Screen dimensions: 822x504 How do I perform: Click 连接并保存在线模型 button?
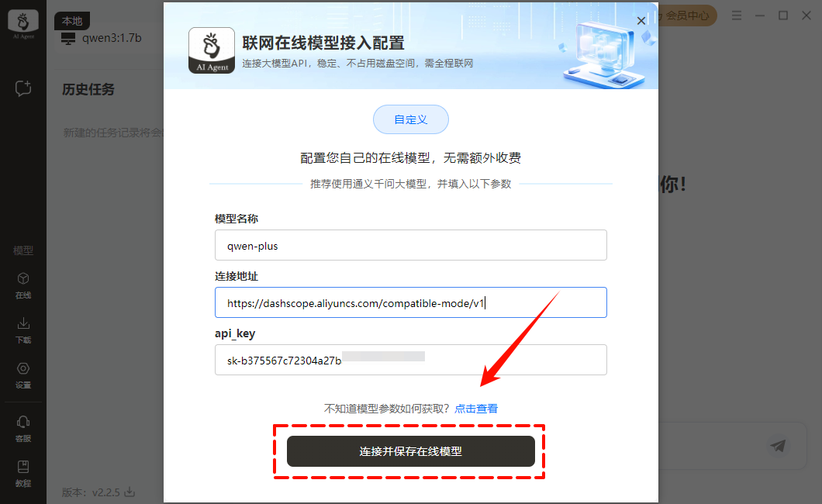[410, 451]
